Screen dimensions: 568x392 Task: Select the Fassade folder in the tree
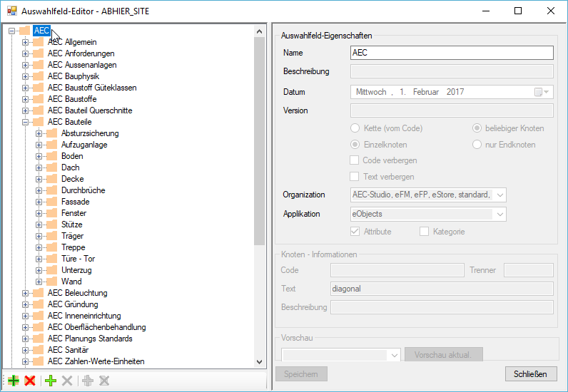point(76,202)
